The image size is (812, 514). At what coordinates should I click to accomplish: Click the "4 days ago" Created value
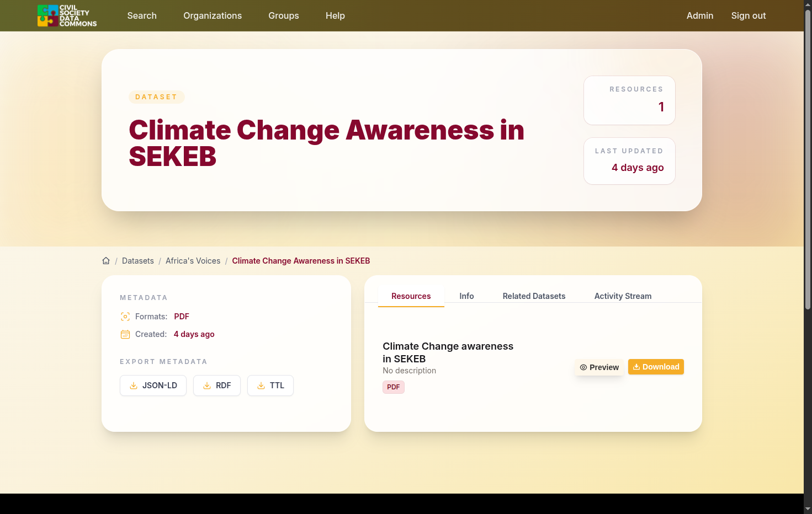(x=194, y=334)
